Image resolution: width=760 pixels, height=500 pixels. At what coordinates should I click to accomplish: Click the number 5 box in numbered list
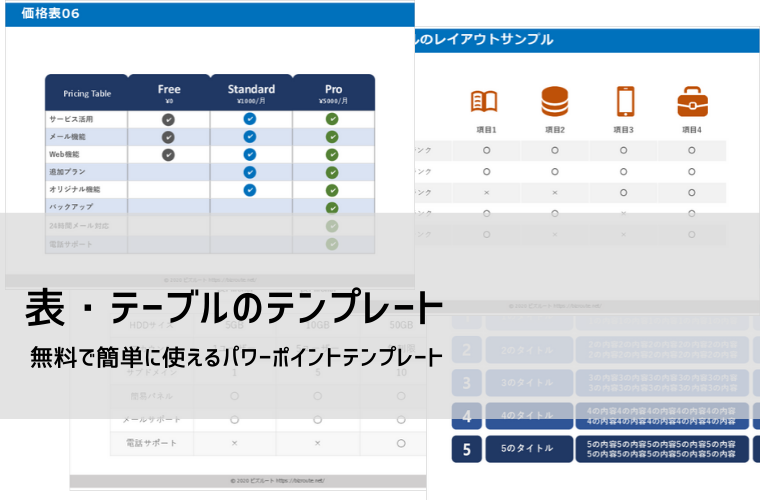[x=467, y=449]
